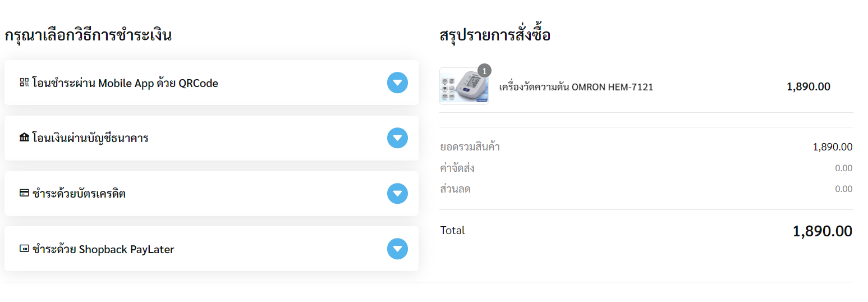Image resolution: width=868 pixels, height=302 pixels.
Task: Select the โอนชำระผ่าน Mobile App ด้วย QRCode label
Action: point(125,83)
